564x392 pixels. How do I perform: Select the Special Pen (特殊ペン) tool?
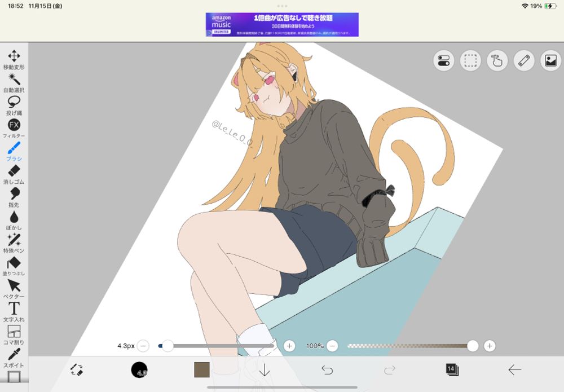[x=14, y=243]
